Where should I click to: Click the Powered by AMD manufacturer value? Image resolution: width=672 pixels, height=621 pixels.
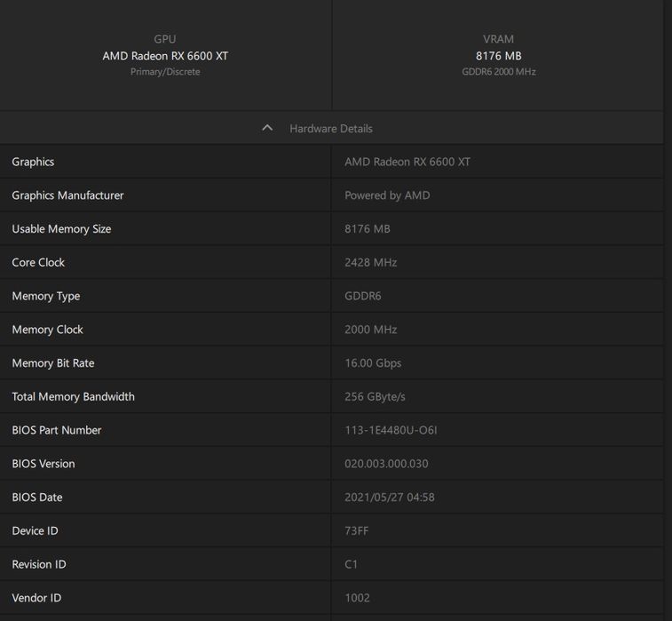pyautogui.click(x=387, y=195)
